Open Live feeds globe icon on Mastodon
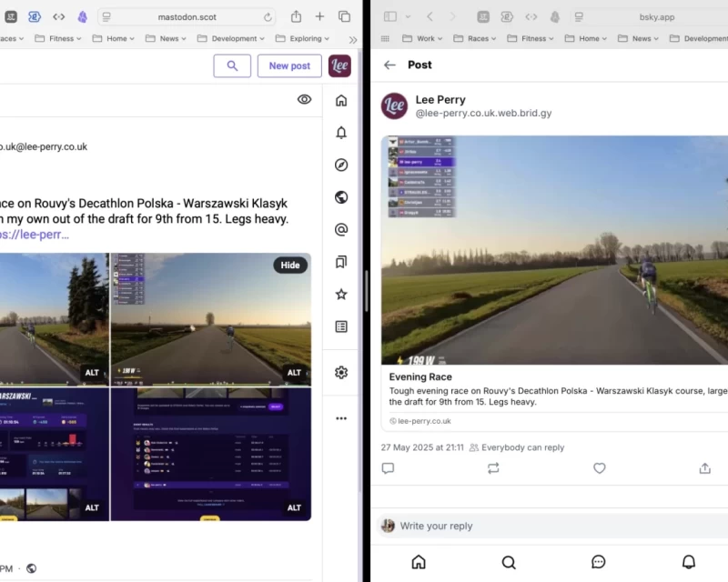Screen dimensions: 728x582 (x=340, y=197)
